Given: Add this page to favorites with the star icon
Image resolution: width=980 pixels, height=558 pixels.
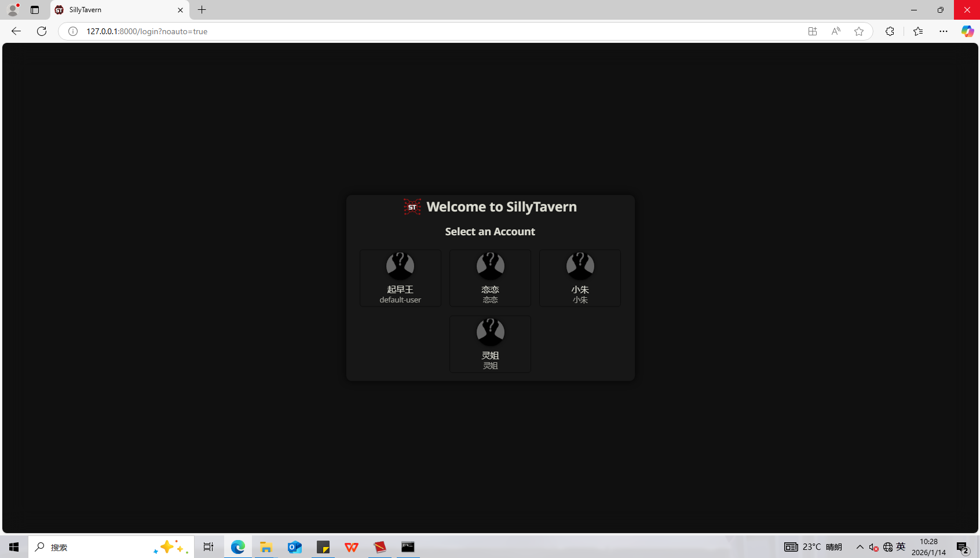Looking at the screenshot, I should click(x=859, y=31).
